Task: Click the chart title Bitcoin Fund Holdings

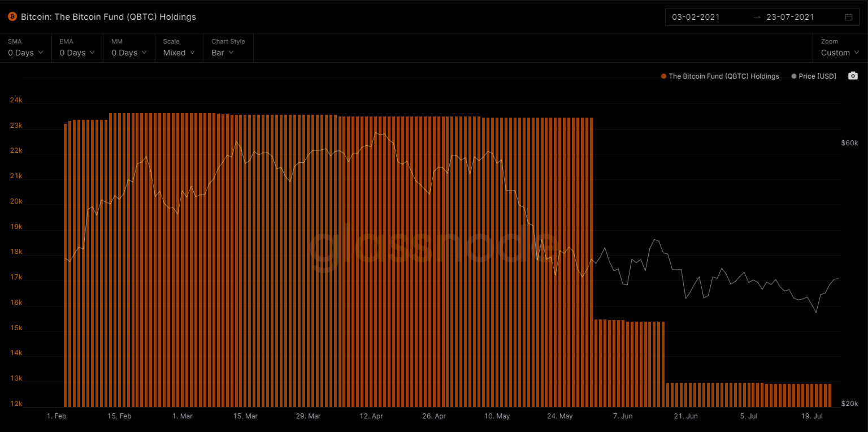Action: point(108,17)
